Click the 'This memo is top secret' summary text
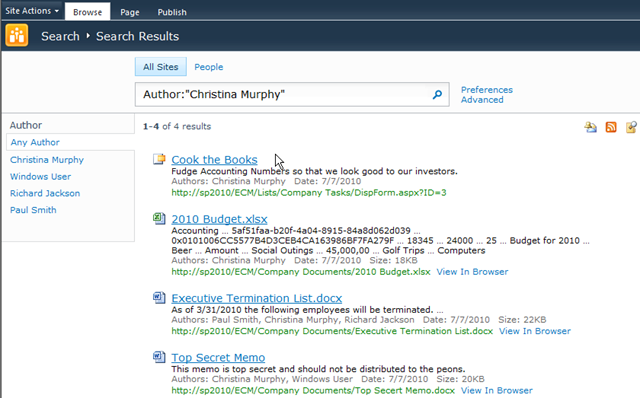This screenshot has height=398, width=640. point(318,369)
